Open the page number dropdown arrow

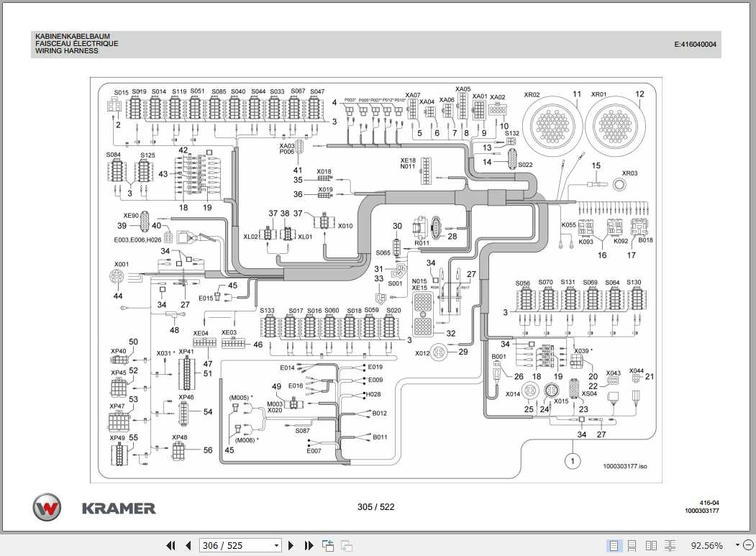[x=276, y=546]
